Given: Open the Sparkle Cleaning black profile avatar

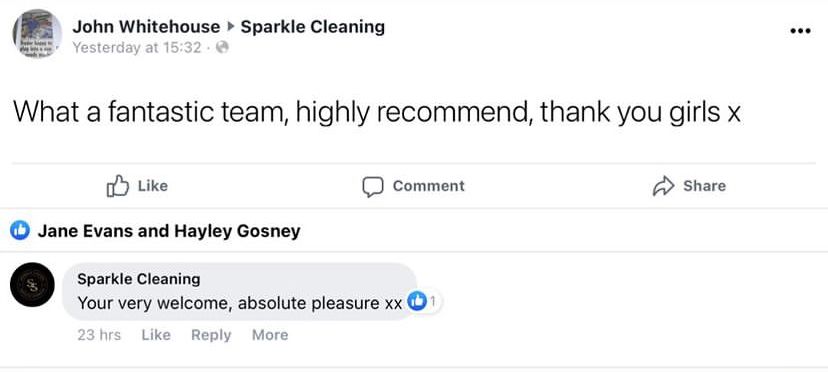Looking at the screenshot, I should [32, 285].
